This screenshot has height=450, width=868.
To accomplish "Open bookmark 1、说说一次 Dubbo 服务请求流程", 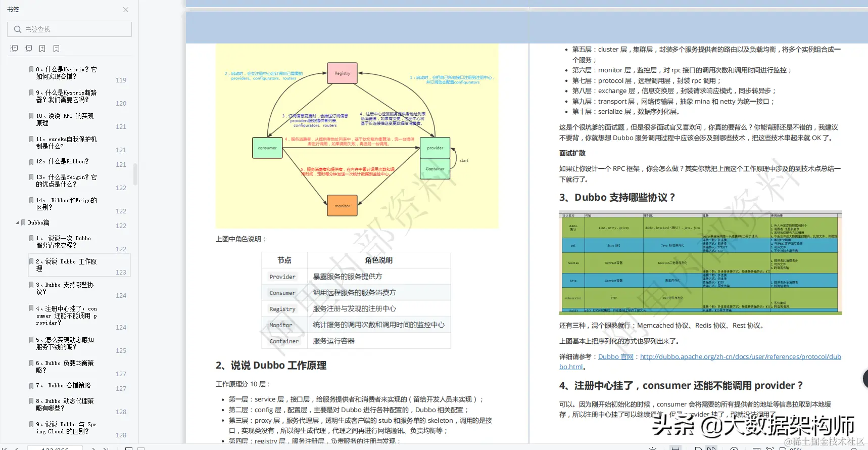I will pyautogui.click(x=63, y=242).
